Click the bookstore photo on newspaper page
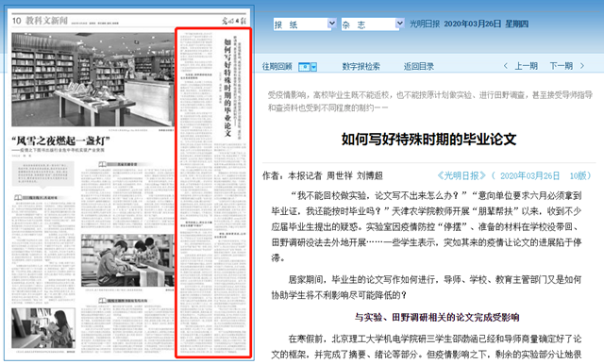Screen dimensions: 604x364 pyautogui.click(x=92, y=79)
